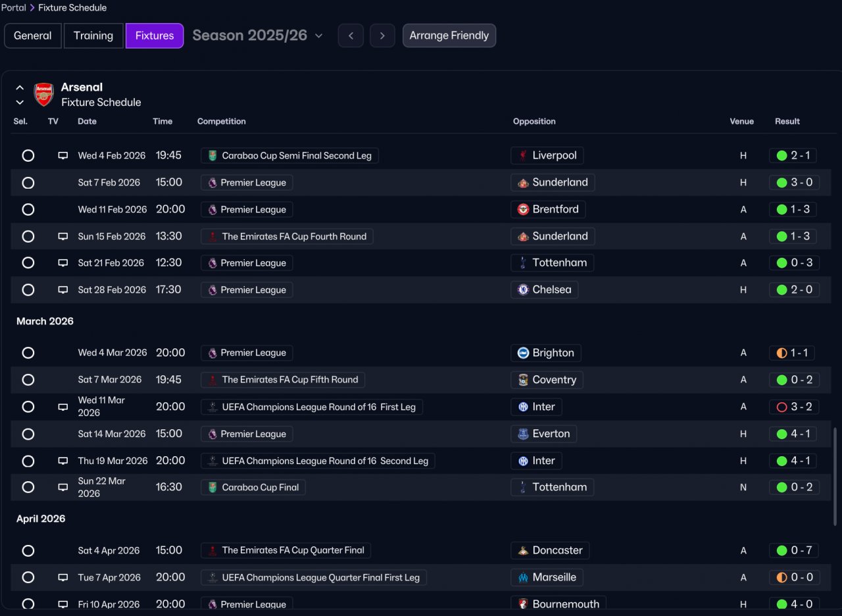Image resolution: width=842 pixels, height=616 pixels.
Task: Click the Competition column header
Action: 222,122
